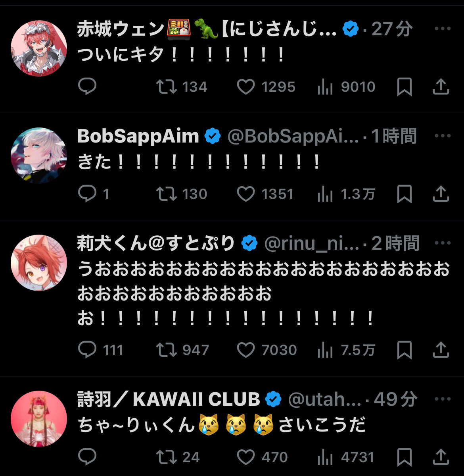Open the 莉犬くん fox-eared avatar
The height and width of the screenshot is (476, 464).
[x=39, y=262]
